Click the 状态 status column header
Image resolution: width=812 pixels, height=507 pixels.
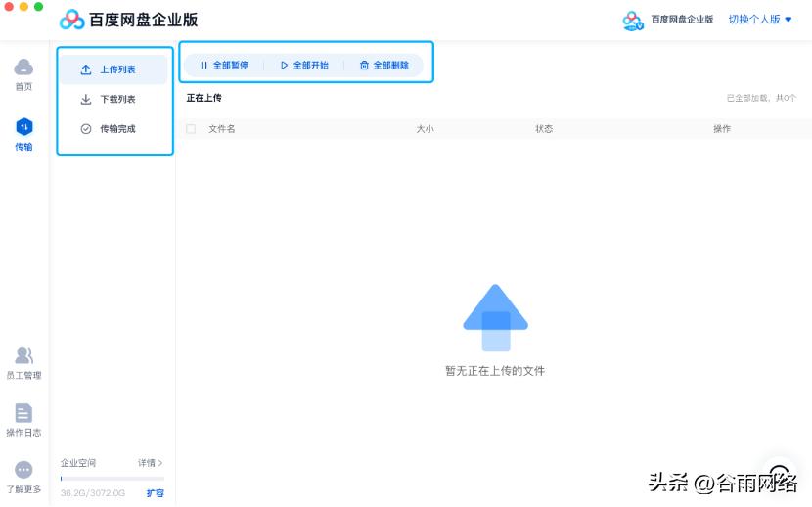point(544,129)
